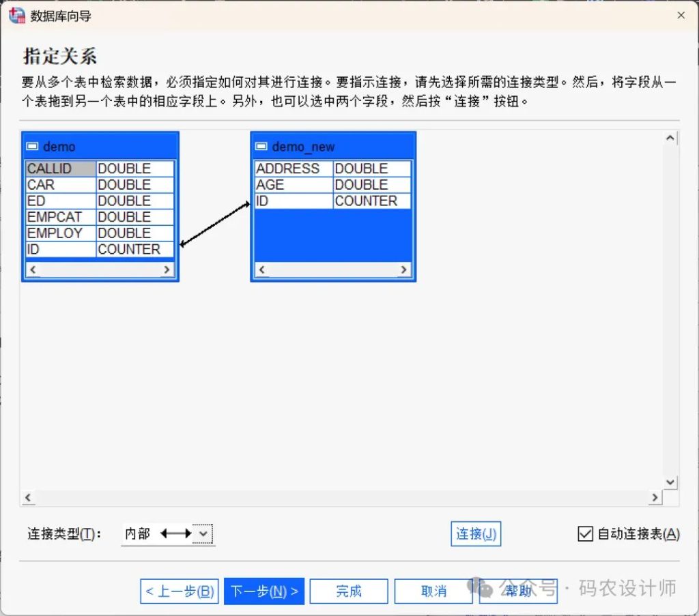Go to next step with 下一步(N)
The width and height of the screenshot is (699, 616).
point(263,591)
